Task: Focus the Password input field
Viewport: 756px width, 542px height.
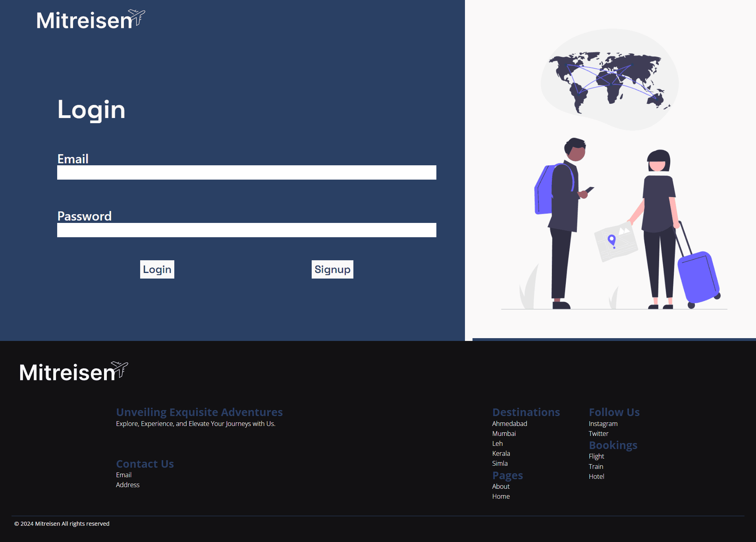Action: 247,230
